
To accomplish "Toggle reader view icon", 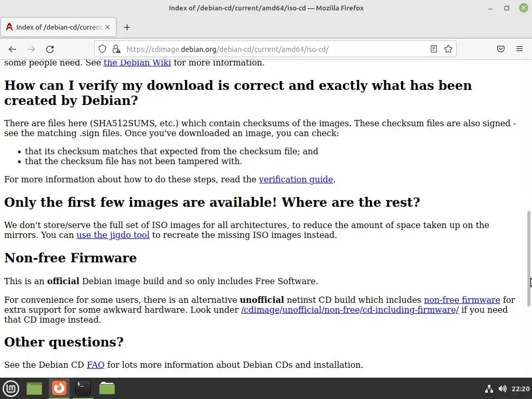I will click(x=434, y=49).
